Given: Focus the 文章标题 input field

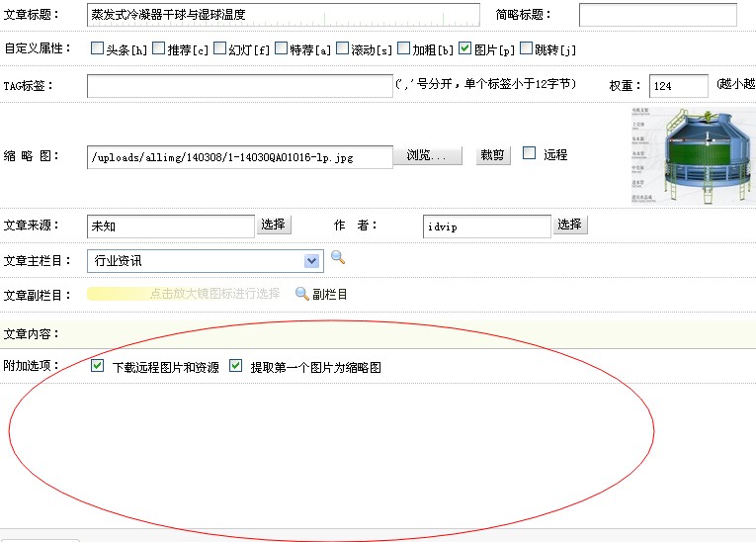Looking at the screenshot, I should 284,15.
